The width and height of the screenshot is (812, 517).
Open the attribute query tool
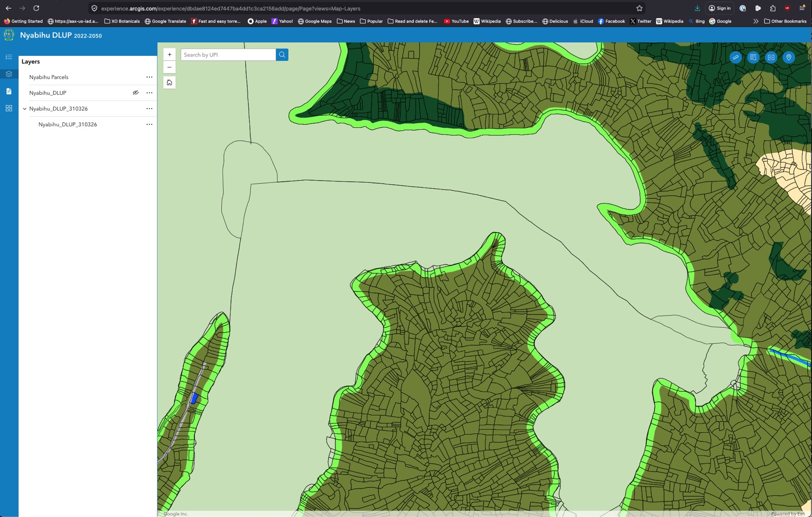pos(753,57)
